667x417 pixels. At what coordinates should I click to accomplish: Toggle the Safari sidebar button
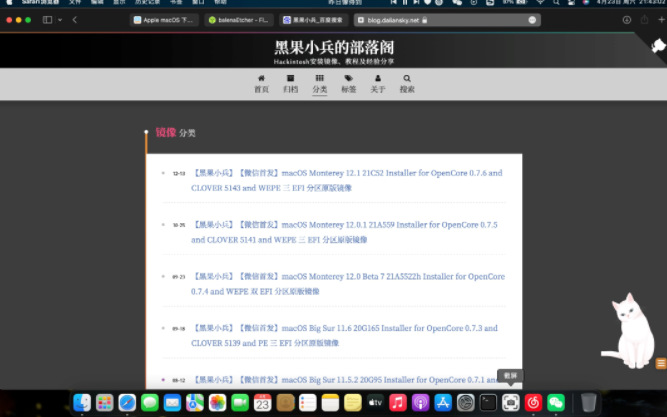tap(47, 20)
